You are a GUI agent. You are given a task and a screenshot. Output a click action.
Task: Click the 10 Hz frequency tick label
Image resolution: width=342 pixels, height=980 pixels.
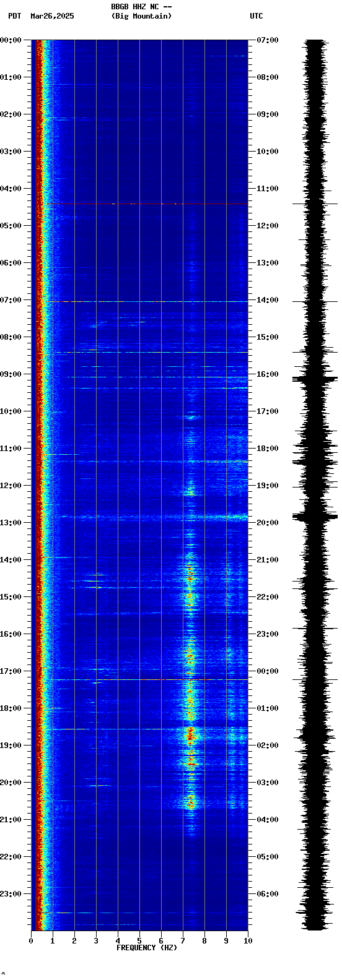coord(248,941)
